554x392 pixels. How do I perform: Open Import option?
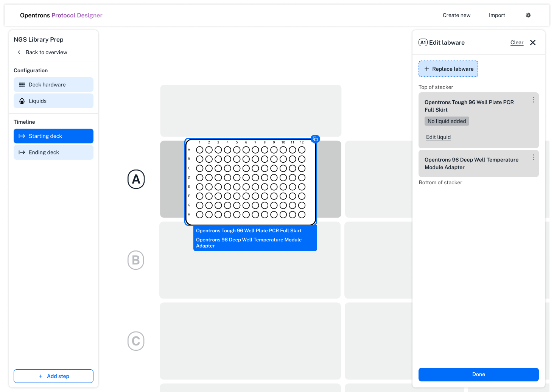(497, 15)
